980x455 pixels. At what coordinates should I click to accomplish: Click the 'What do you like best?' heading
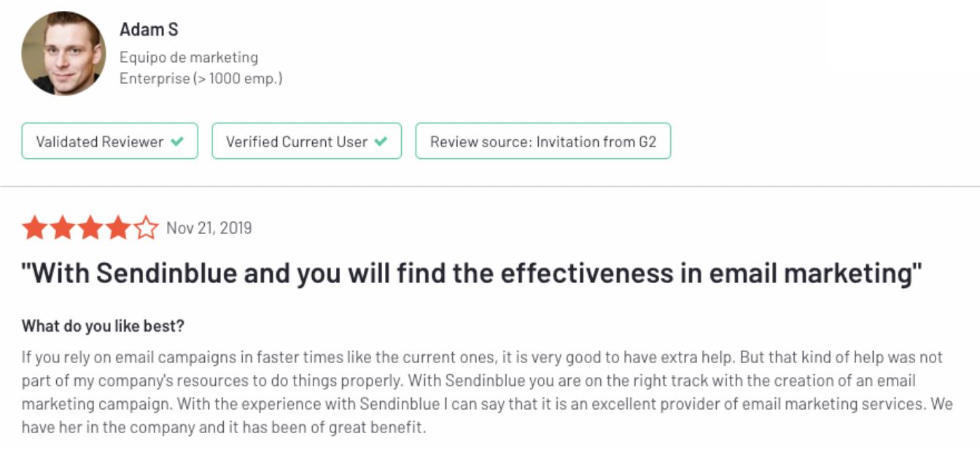tap(103, 326)
